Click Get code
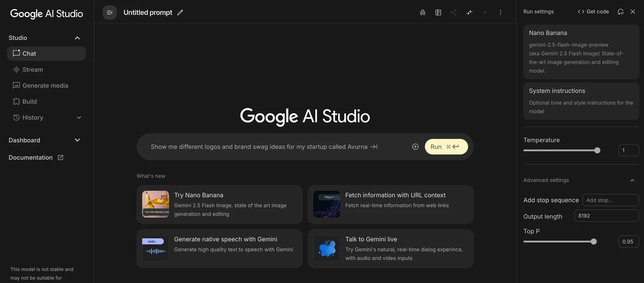Viewport: 644px width, 283px height. [593, 12]
